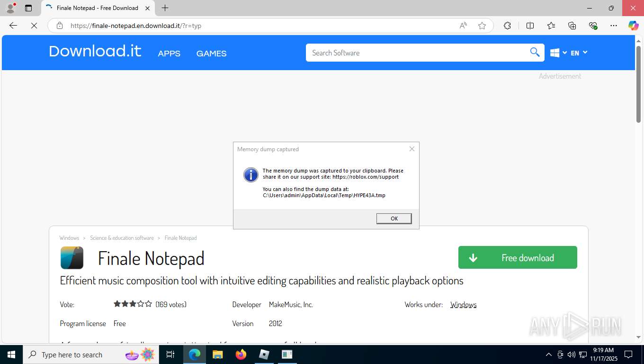
Task: Click the green Free download button
Action: [x=518, y=257]
